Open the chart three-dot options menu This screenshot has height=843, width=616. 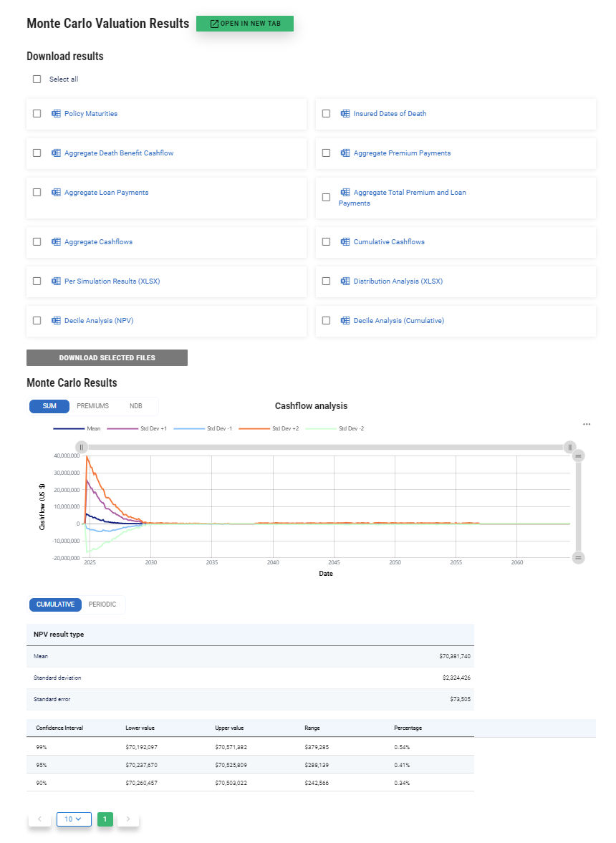coord(587,425)
